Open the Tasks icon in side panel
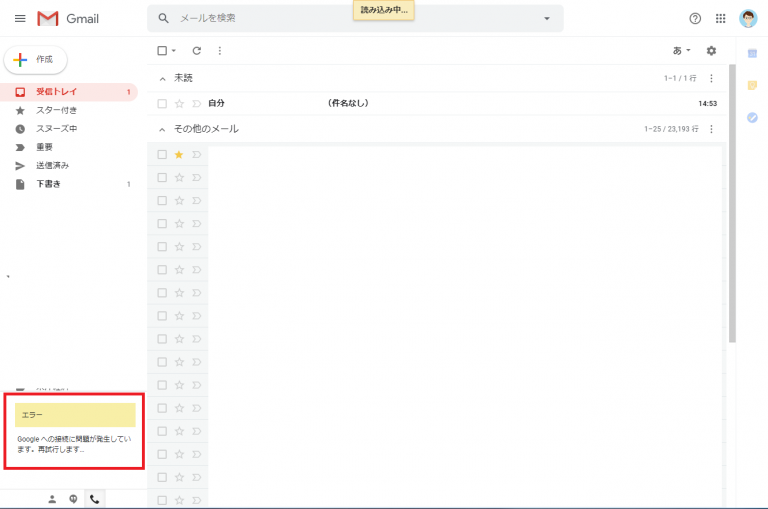Image resolution: width=768 pixels, height=509 pixels. (x=752, y=117)
